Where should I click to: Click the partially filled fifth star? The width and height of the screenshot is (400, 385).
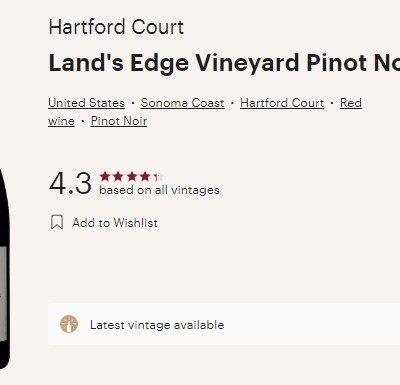158,176
